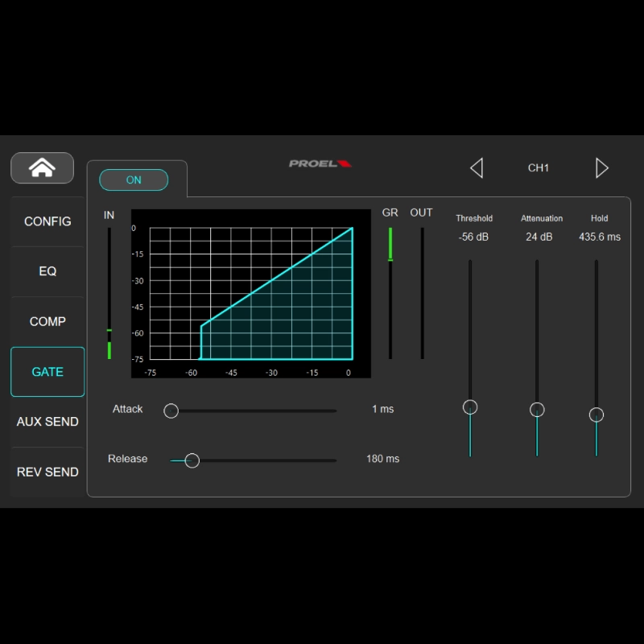Open the REV SEND page

[x=47, y=472]
